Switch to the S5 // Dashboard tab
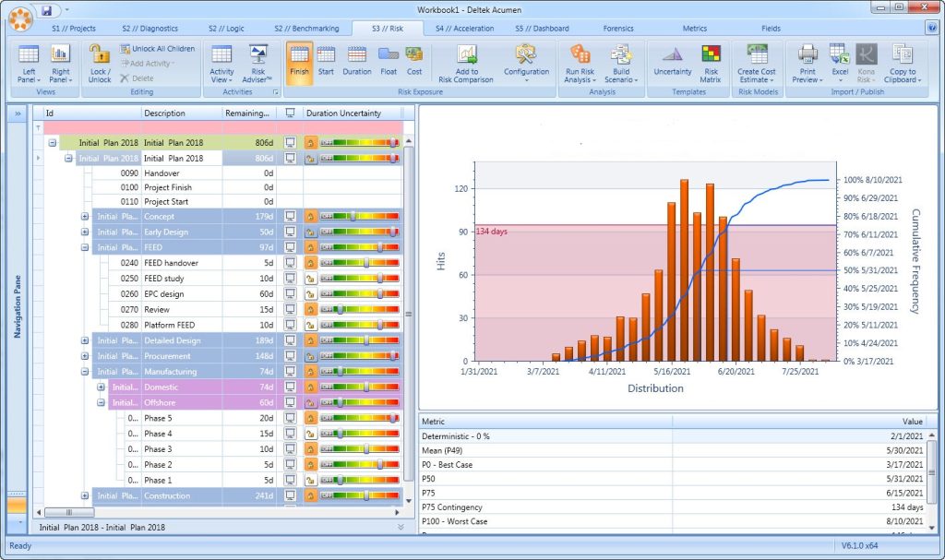Screen dimensions: 945x560 tap(542, 29)
